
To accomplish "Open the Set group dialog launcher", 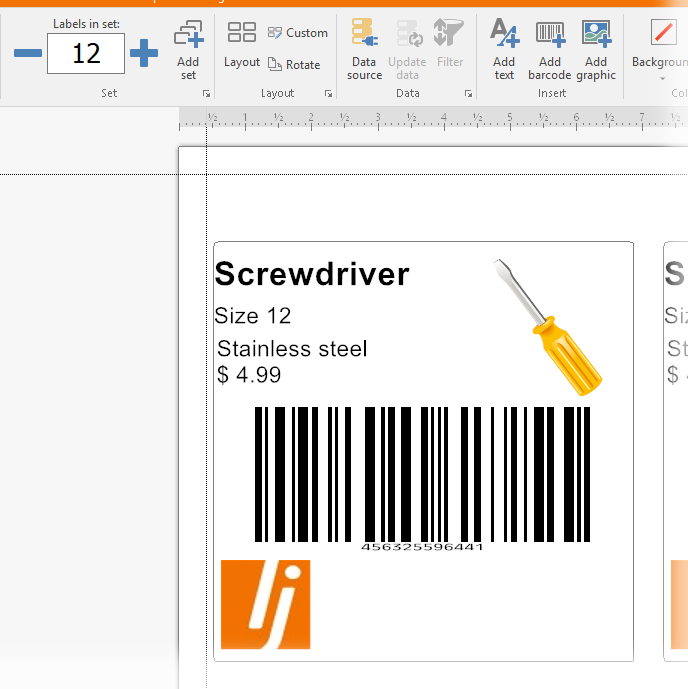I will coord(206,94).
